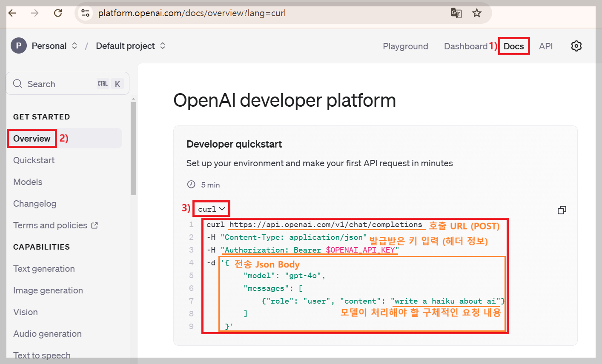Reload the page with the refresh icon

click(58, 13)
